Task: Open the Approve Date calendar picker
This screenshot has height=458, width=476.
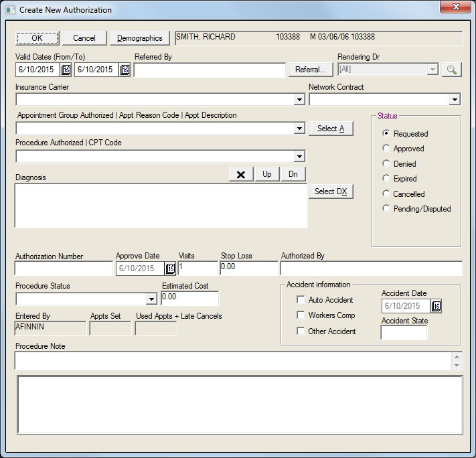Action: click(x=170, y=269)
